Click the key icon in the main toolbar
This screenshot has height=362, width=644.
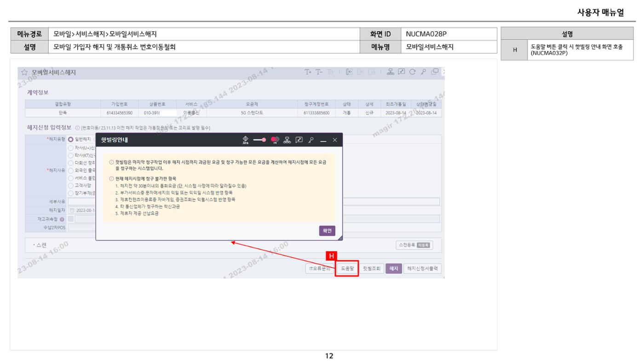423,72
